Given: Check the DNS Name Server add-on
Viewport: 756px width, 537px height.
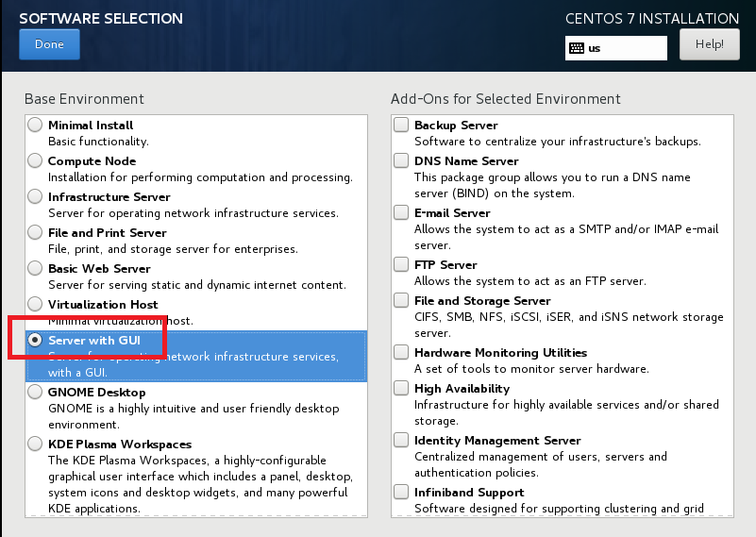Looking at the screenshot, I should pos(401,160).
